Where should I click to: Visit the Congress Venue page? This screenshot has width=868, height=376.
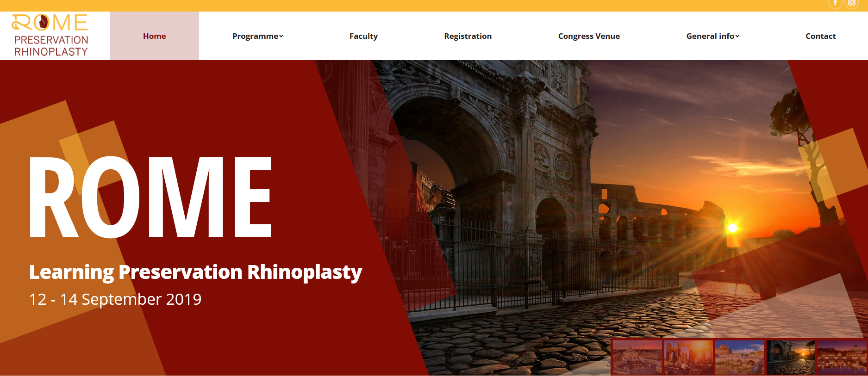click(x=589, y=36)
